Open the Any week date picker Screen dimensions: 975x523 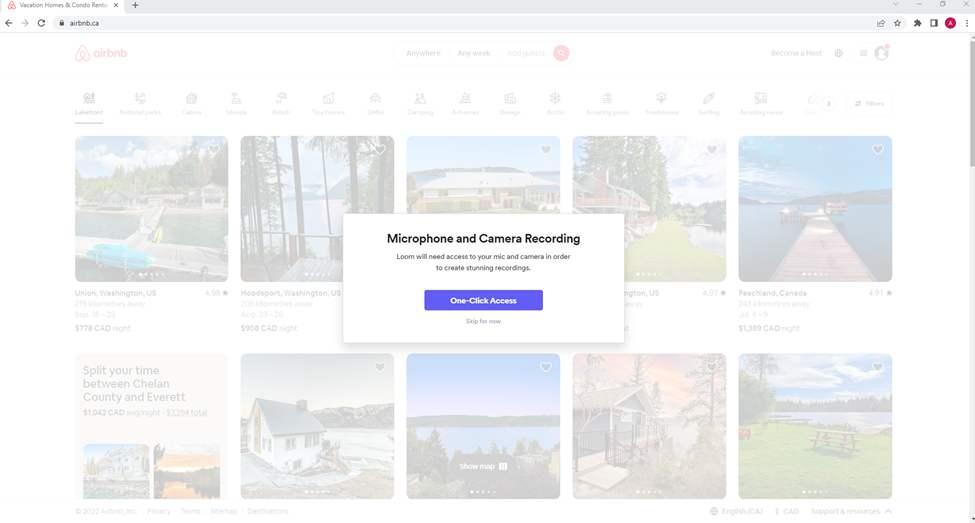click(474, 53)
